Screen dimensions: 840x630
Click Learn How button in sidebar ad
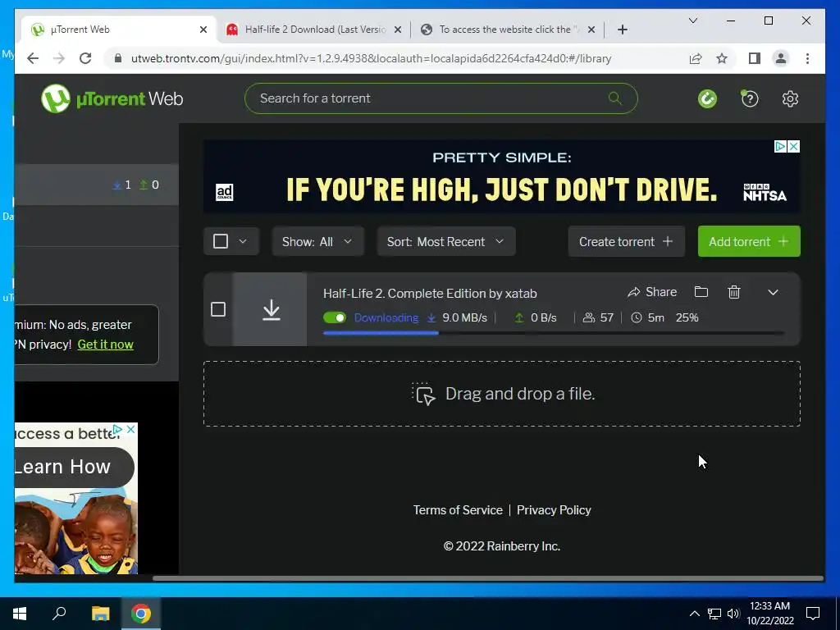tap(74, 467)
